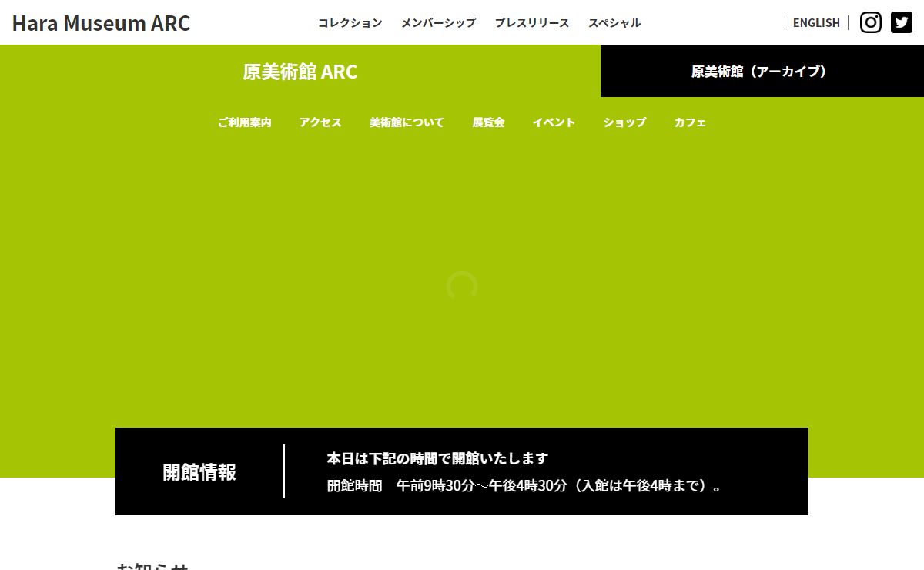Go to ご利用案内 page
The image size is (924, 570).
click(x=244, y=122)
